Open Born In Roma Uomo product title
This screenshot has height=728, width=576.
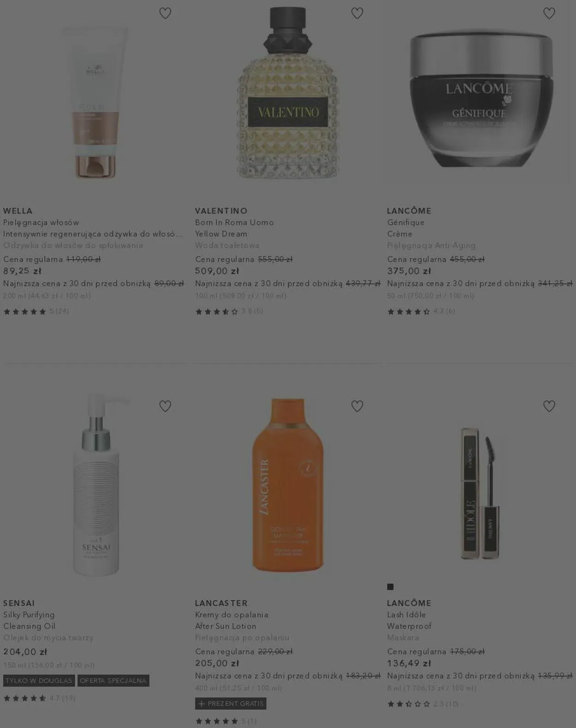235,222
